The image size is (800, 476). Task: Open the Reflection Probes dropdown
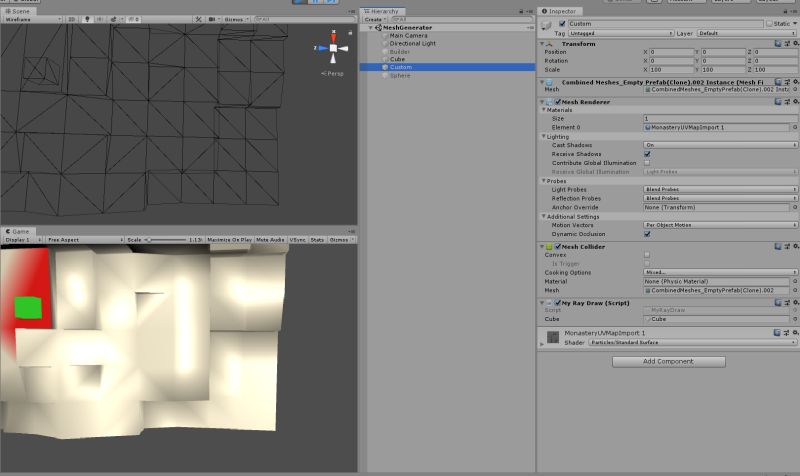pyautogui.click(x=720, y=198)
